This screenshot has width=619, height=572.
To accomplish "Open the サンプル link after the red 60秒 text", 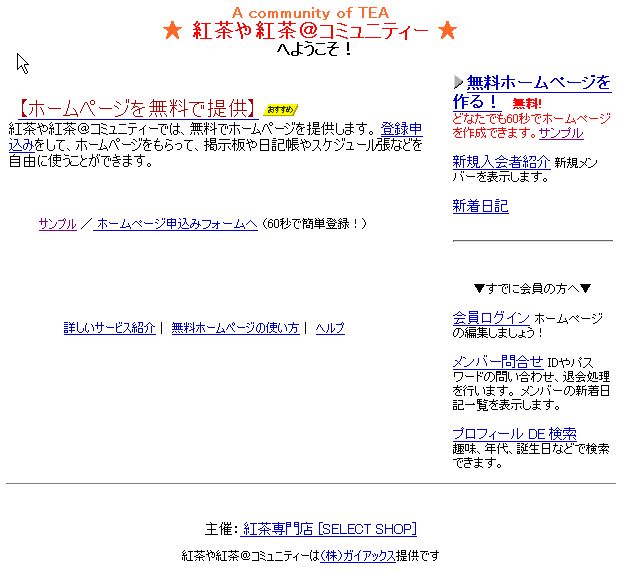I will click(x=561, y=133).
